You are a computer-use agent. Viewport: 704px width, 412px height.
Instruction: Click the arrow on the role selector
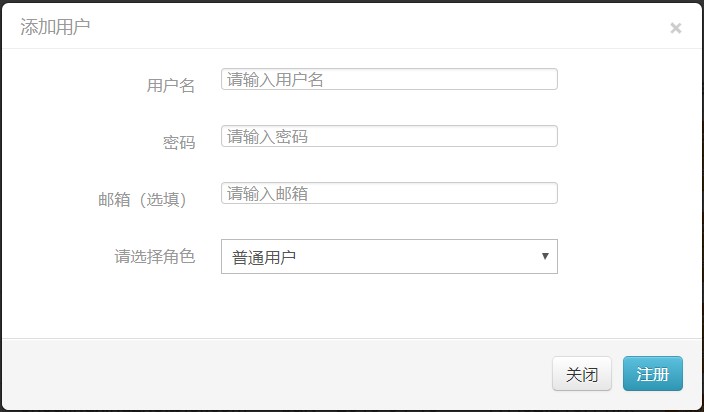point(545,256)
